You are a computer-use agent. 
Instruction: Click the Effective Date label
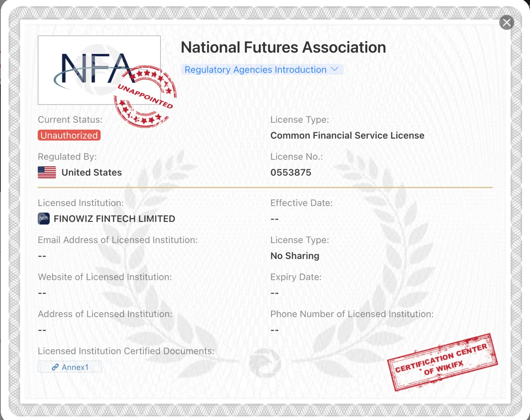tap(301, 203)
